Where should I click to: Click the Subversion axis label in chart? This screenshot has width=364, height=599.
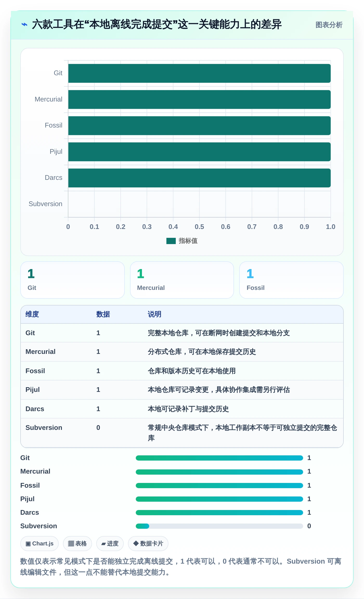coord(45,204)
